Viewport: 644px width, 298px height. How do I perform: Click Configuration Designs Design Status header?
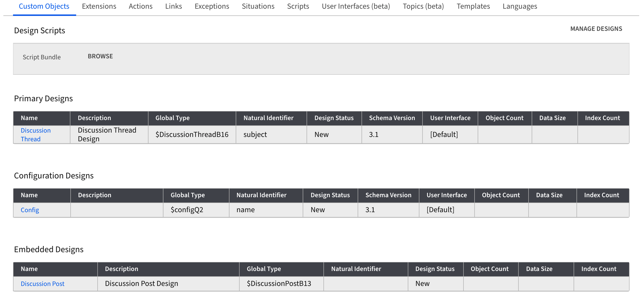tap(330, 195)
